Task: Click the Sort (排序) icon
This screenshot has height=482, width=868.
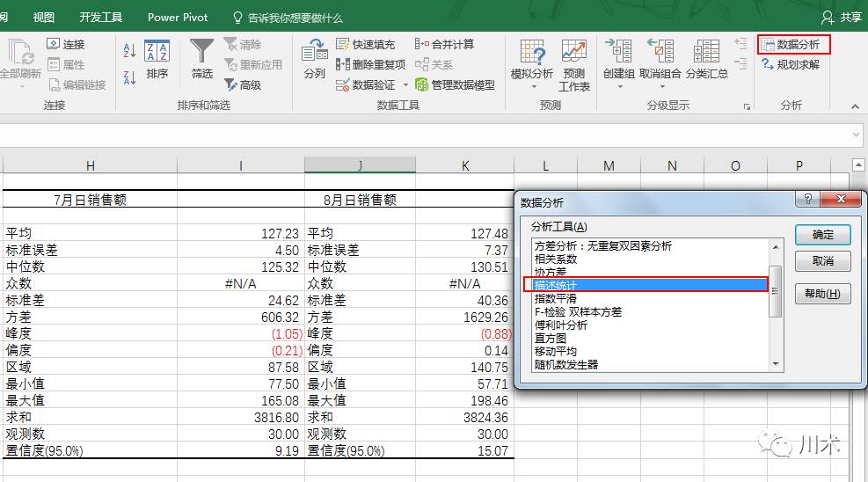Action: (157, 58)
